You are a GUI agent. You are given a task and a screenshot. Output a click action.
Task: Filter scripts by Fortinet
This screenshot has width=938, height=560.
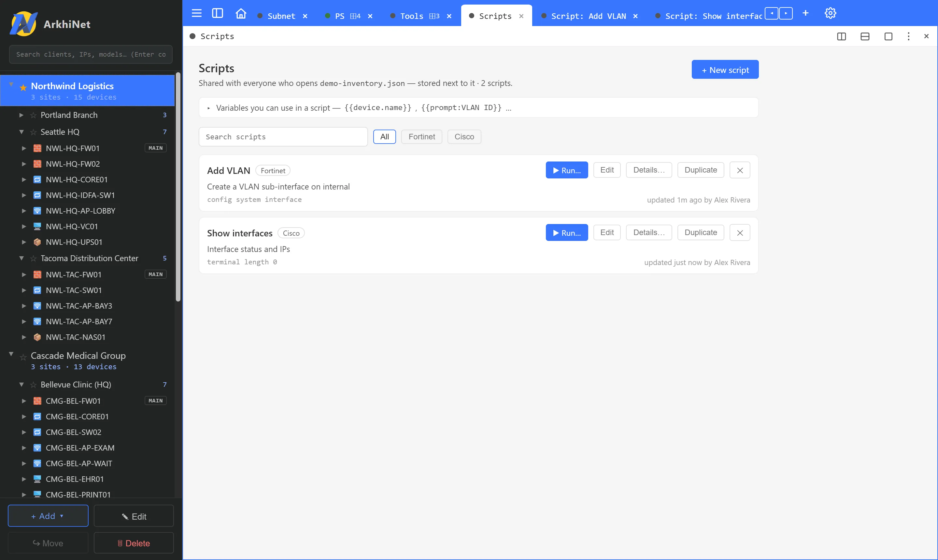coord(422,137)
